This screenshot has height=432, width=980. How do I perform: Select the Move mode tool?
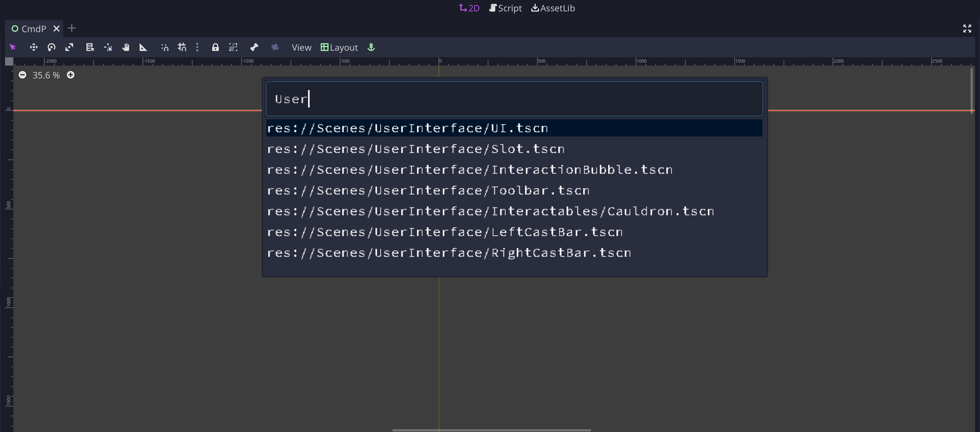click(34, 48)
